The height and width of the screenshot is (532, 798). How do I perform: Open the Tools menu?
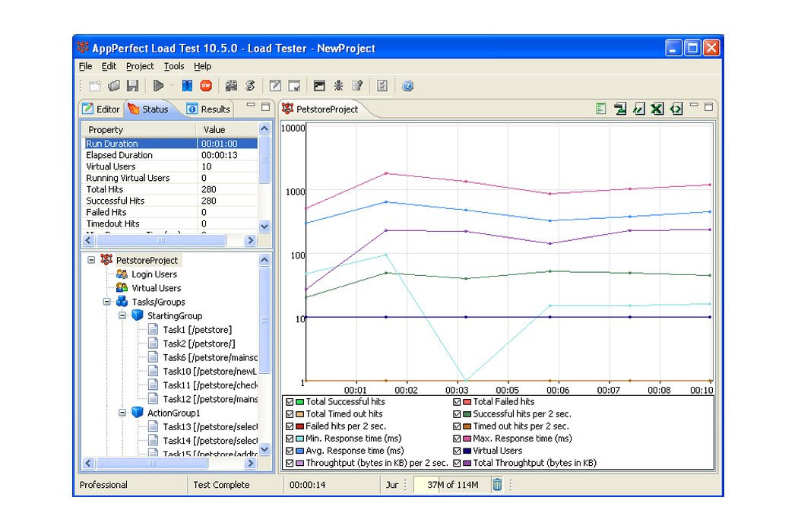pos(174,66)
